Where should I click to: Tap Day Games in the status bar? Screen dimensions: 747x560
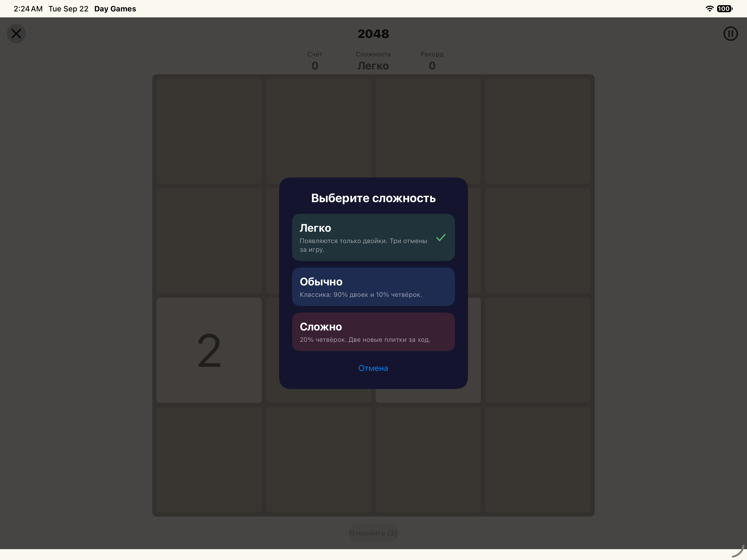[x=115, y=9]
